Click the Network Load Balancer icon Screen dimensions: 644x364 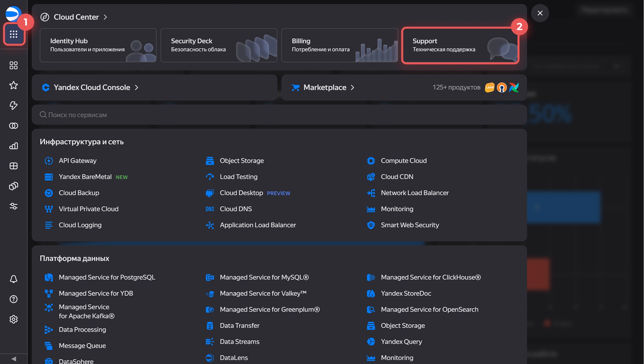(371, 193)
